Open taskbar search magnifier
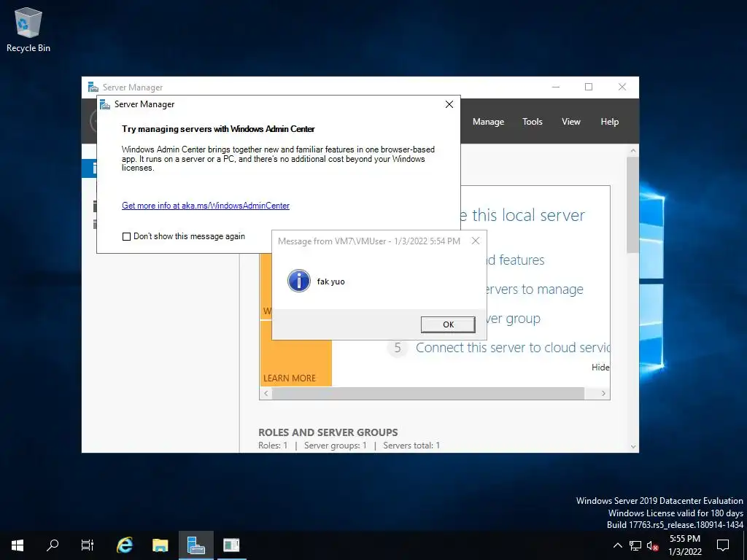Image resolution: width=747 pixels, height=560 pixels. (53, 545)
